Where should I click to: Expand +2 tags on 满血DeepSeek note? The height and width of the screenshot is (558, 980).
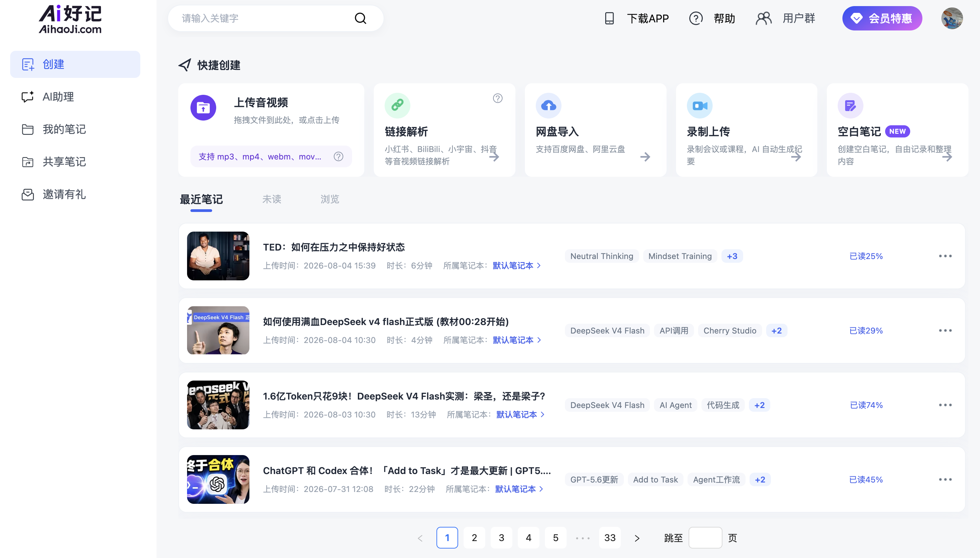(776, 331)
